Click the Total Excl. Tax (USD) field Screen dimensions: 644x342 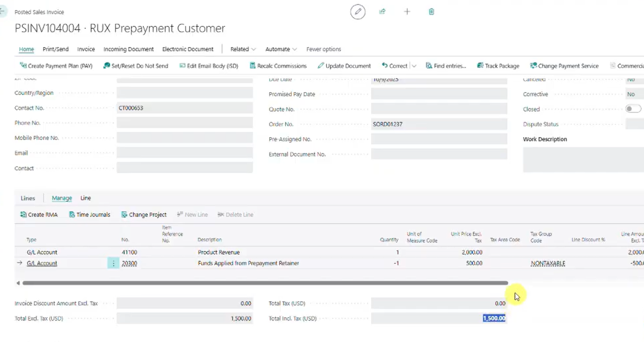click(x=185, y=318)
